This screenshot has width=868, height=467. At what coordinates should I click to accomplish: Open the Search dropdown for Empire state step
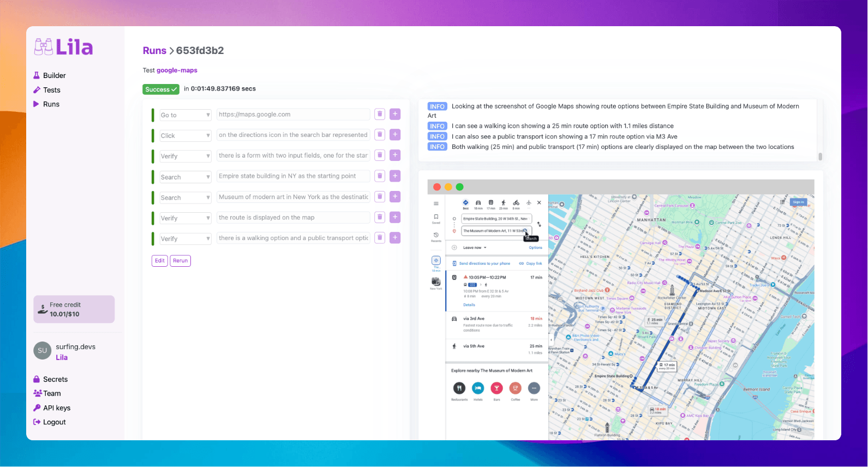185,177
